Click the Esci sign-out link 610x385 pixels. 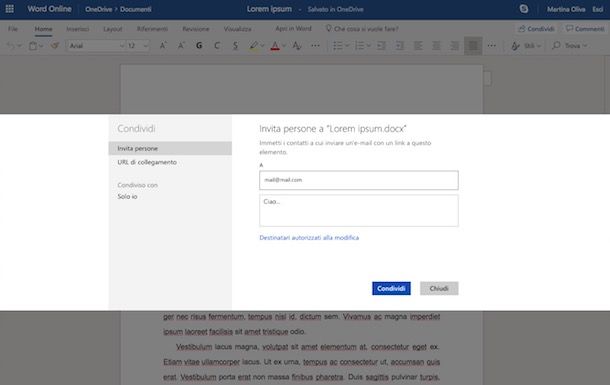tap(598, 9)
